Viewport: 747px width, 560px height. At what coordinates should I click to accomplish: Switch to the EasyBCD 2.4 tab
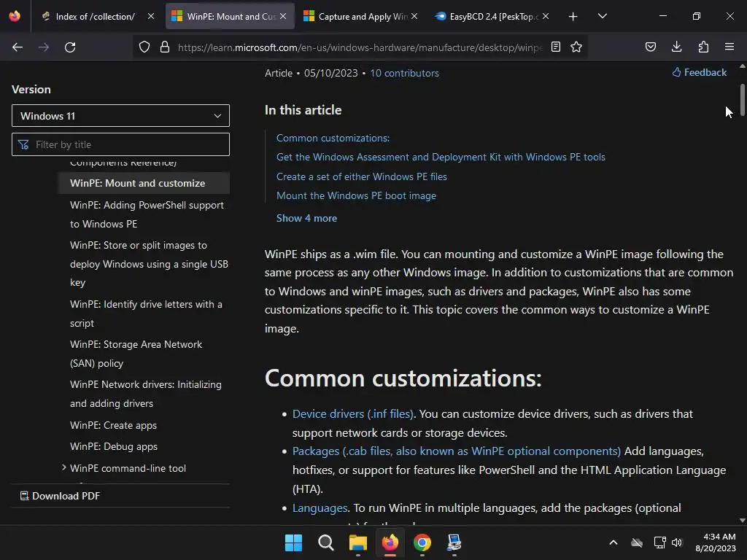493,17
